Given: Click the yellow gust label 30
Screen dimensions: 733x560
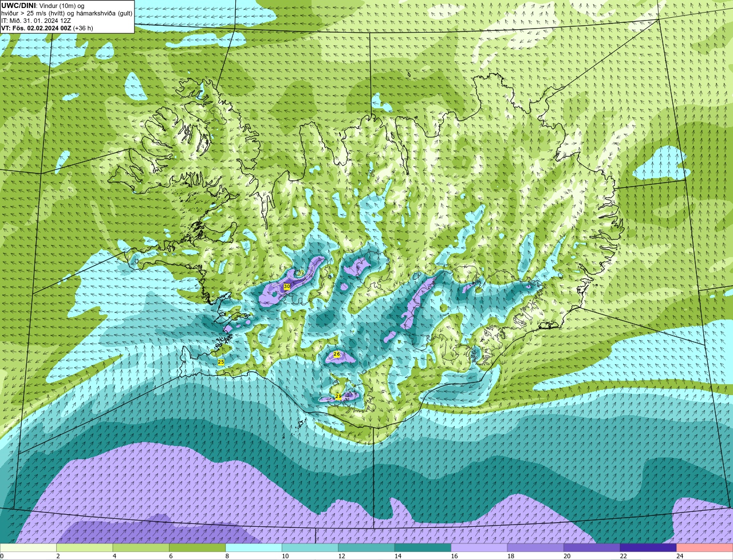Looking at the screenshot, I should [x=287, y=286].
